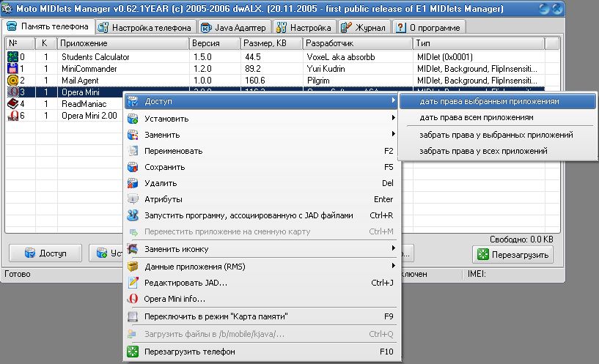
Task: Click the Students Calculator app icon
Action: [x=12, y=57]
